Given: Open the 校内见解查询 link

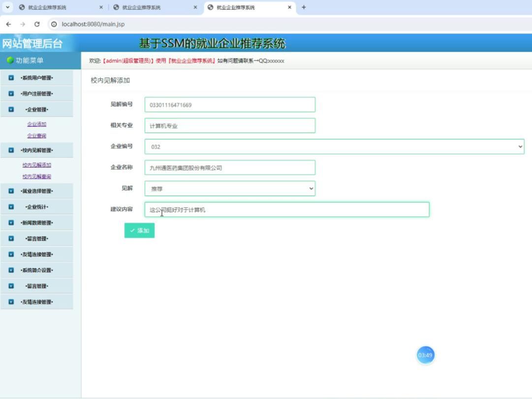Looking at the screenshot, I should point(36,177).
